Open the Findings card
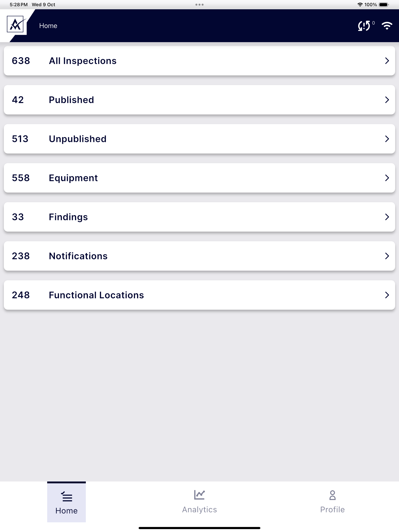Screen dimensions: 399x532 coord(199,217)
